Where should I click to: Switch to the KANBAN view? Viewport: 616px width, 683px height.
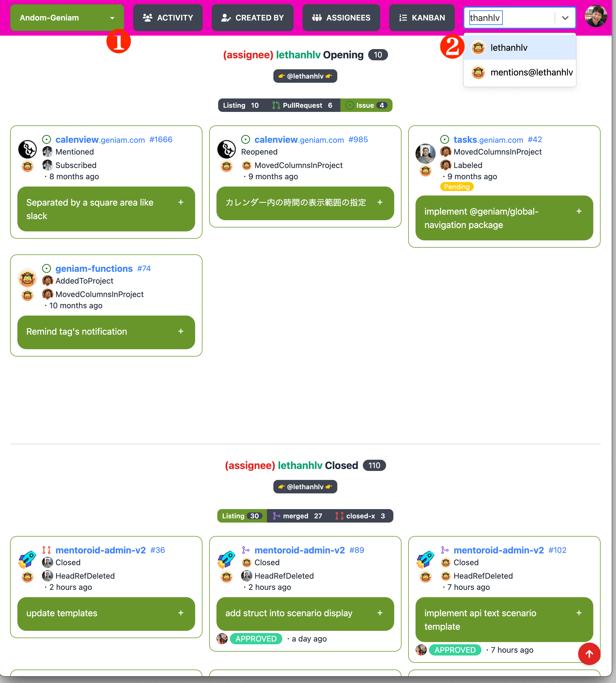click(x=422, y=18)
